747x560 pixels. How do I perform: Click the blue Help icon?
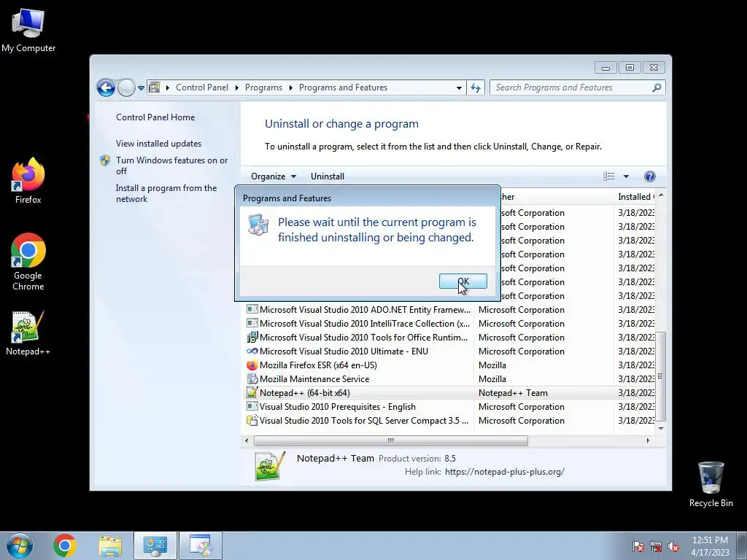(649, 176)
